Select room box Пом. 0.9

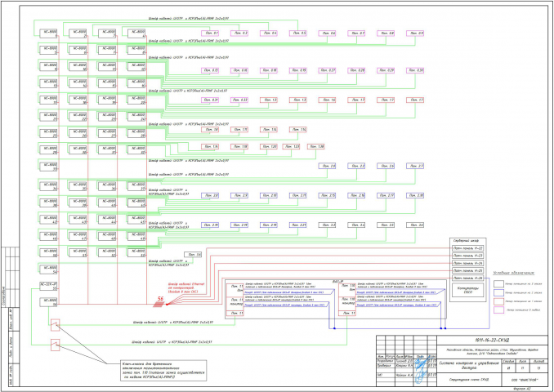point(415,33)
